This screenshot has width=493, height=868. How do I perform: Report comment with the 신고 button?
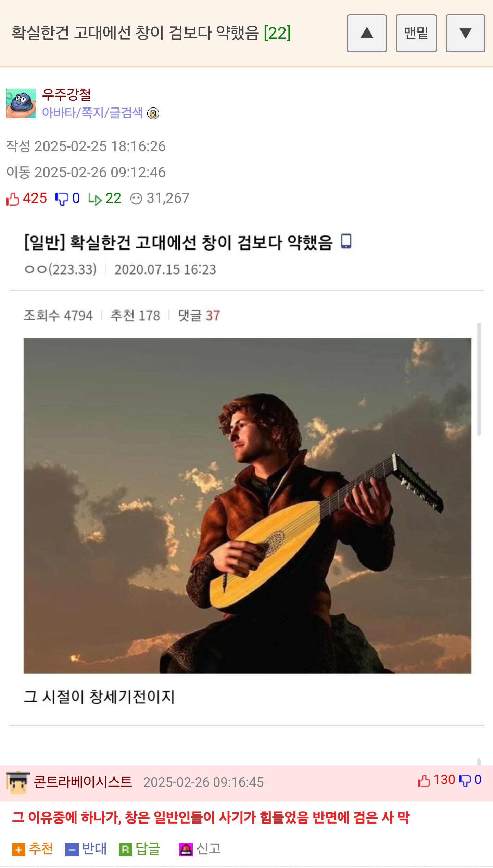200,849
